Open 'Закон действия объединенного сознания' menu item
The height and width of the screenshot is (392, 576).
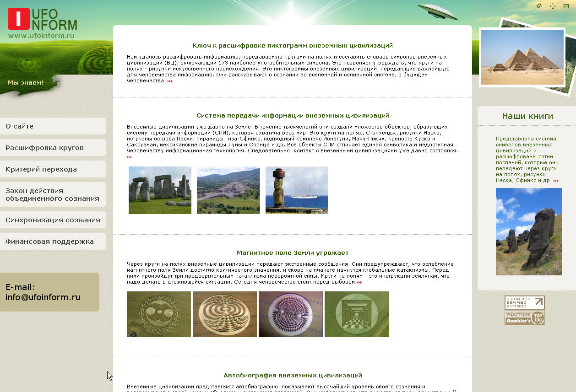53,194
